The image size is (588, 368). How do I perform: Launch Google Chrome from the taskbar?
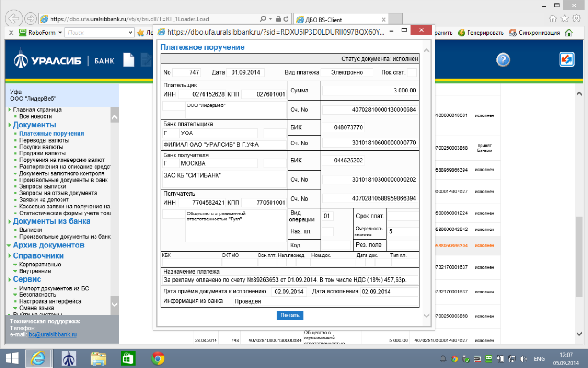(x=158, y=358)
